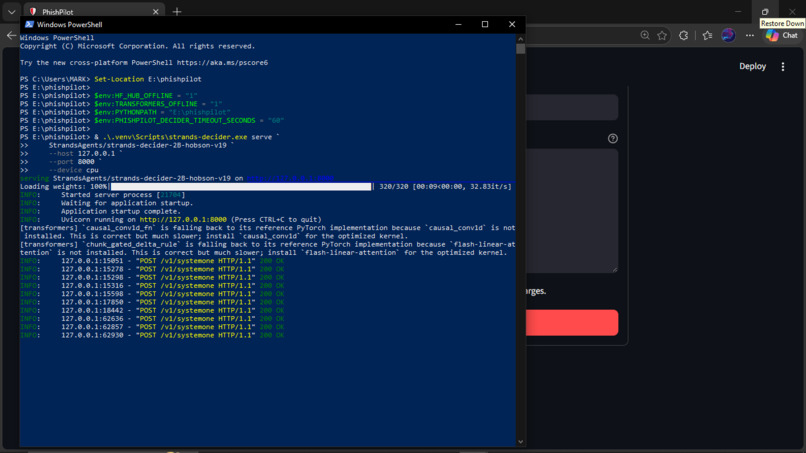Open the browser extensions icon
This screenshot has height=453, width=806.
pyautogui.click(x=683, y=35)
